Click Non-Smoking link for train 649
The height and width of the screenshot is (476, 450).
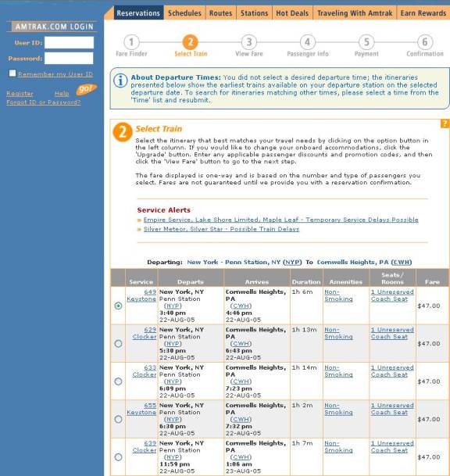click(x=338, y=295)
